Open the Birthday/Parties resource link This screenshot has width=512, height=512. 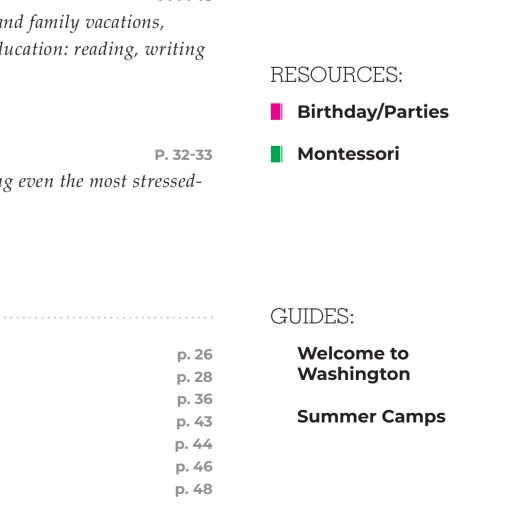pos(373,112)
